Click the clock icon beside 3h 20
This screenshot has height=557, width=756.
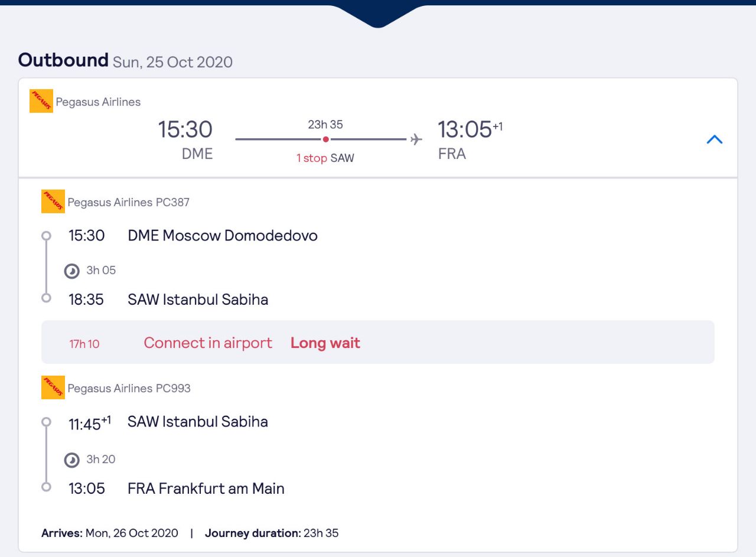(x=72, y=460)
